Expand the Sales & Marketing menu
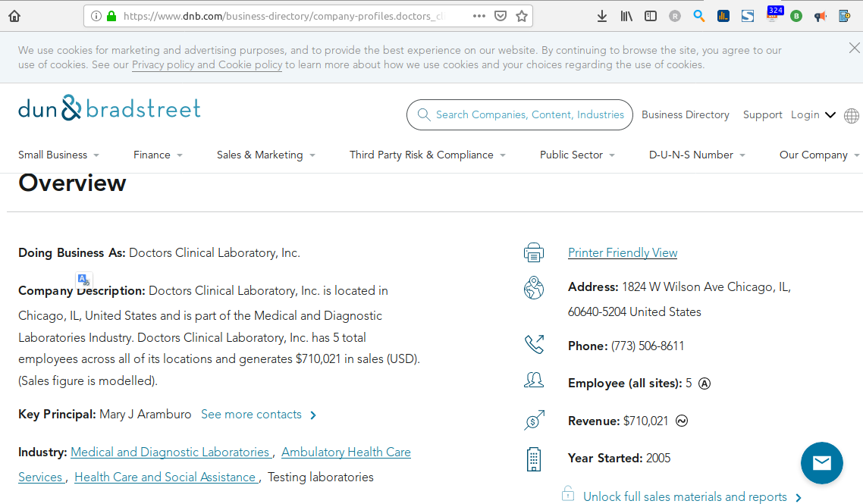The width and height of the screenshot is (863, 504). click(266, 155)
